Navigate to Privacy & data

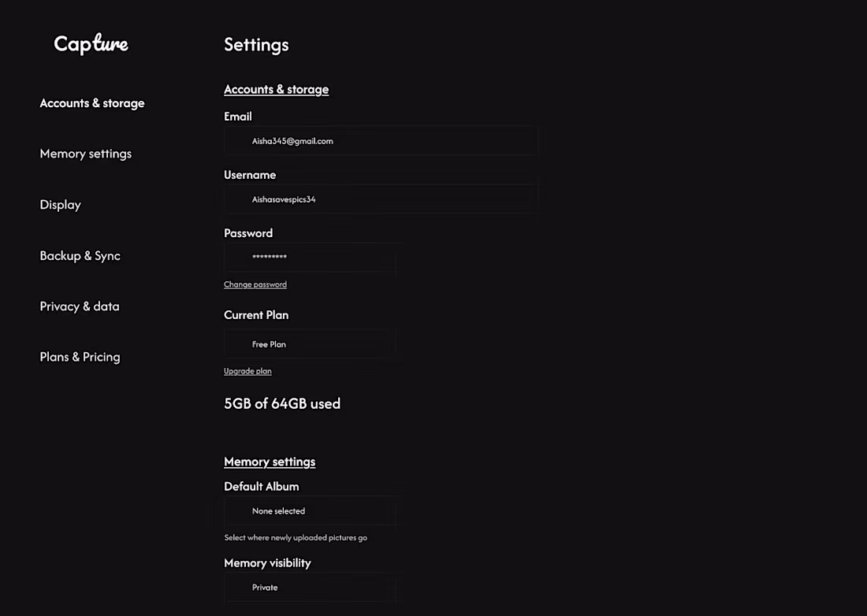[x=80, y=306]
